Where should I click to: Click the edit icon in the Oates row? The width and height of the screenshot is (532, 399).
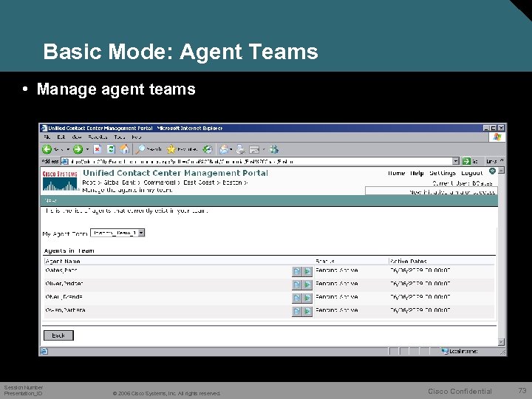(x=297, y=271)
